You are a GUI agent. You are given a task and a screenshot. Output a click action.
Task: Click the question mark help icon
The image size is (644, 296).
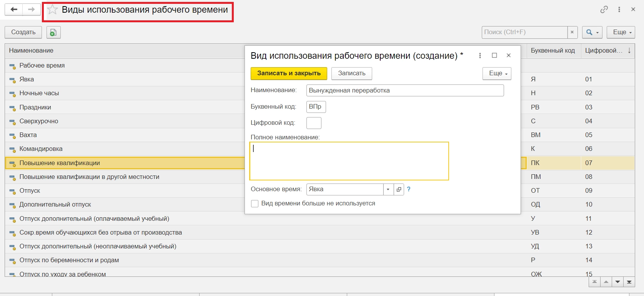[409, 189]
